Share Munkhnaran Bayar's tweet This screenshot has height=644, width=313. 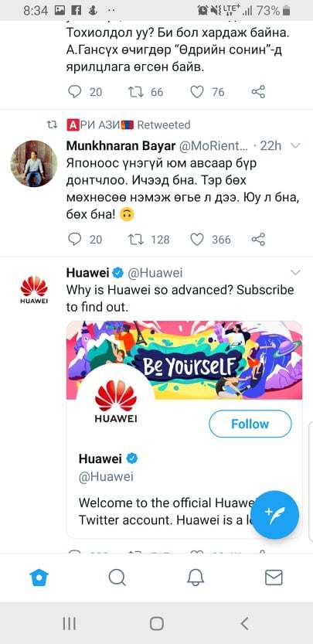coord(258,239)
